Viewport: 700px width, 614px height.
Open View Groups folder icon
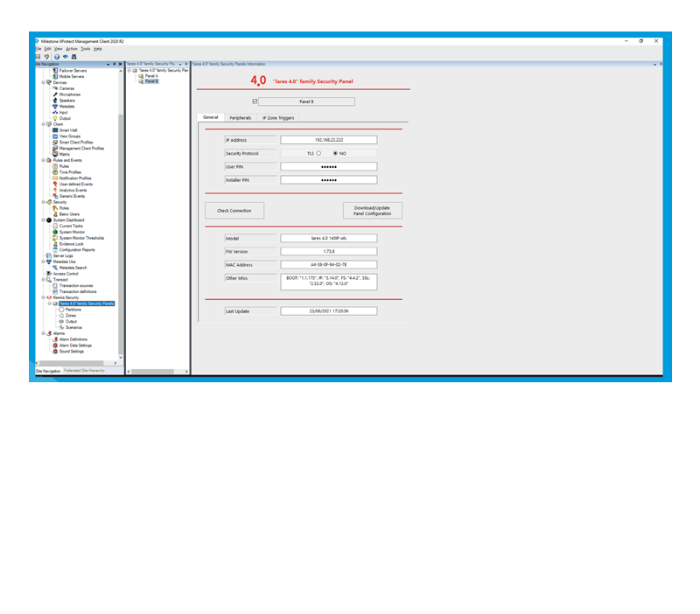tap(55, 136)
